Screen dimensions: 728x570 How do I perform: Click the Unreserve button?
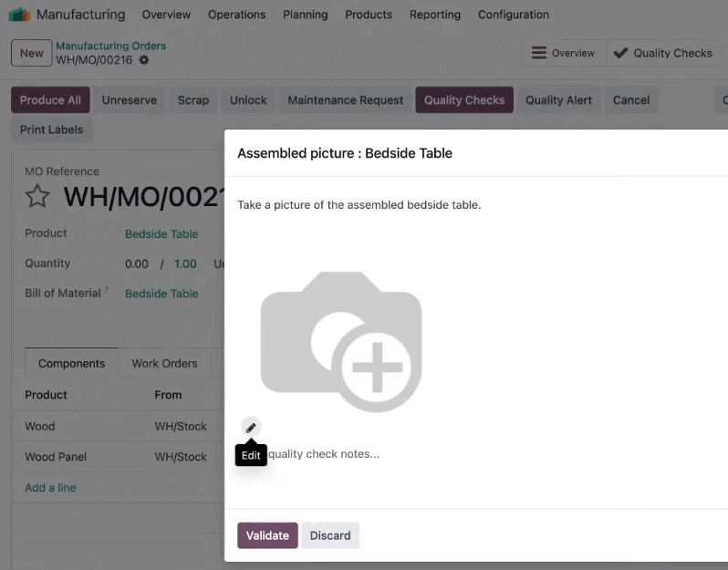pyautogui.click(x=130, y=99)
